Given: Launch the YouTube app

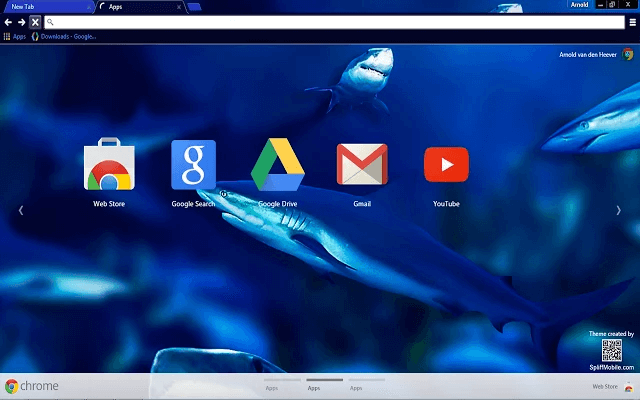Looking at the screenshot, I should 446,166.
